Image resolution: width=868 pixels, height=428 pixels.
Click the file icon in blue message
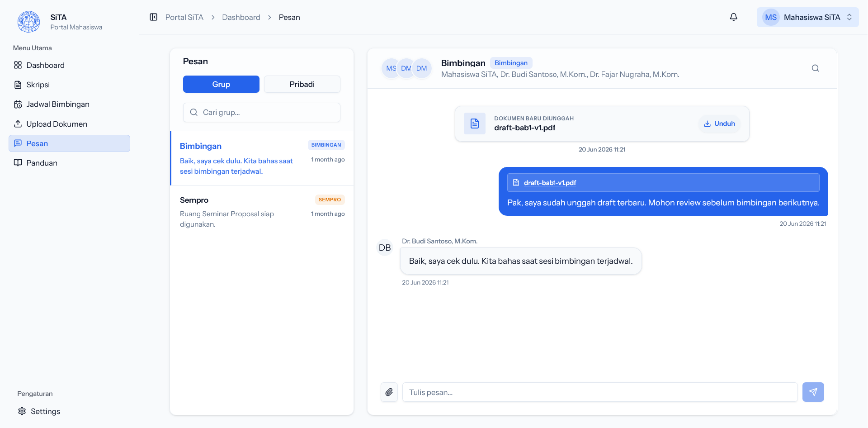(x=516, y=183)
